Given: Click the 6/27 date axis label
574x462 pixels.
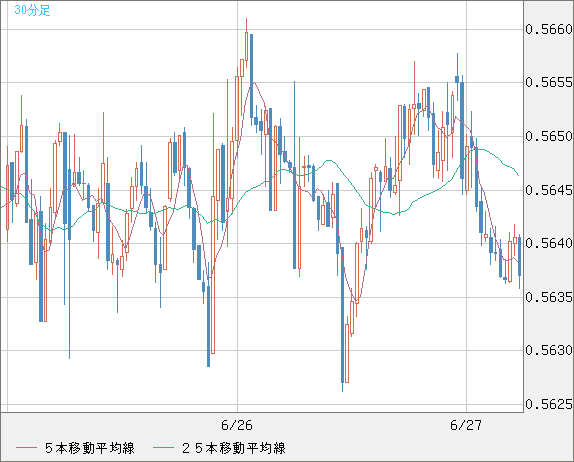Looking at the screenshot, I should pos(466,425).
